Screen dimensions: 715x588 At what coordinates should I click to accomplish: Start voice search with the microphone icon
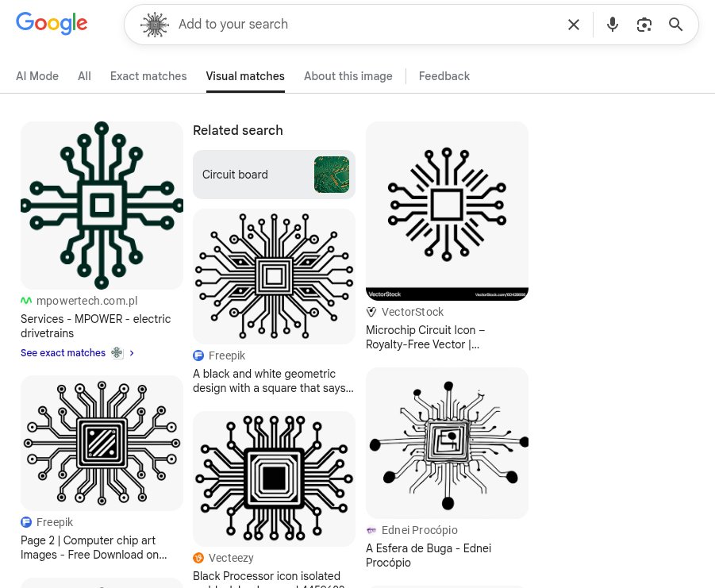click(613, 24)
